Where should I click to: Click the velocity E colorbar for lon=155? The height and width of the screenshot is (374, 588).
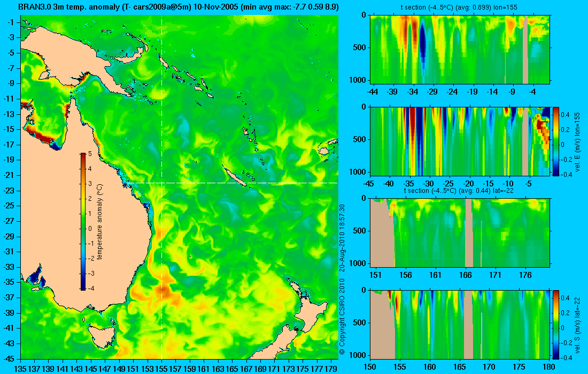click(555, 141)
